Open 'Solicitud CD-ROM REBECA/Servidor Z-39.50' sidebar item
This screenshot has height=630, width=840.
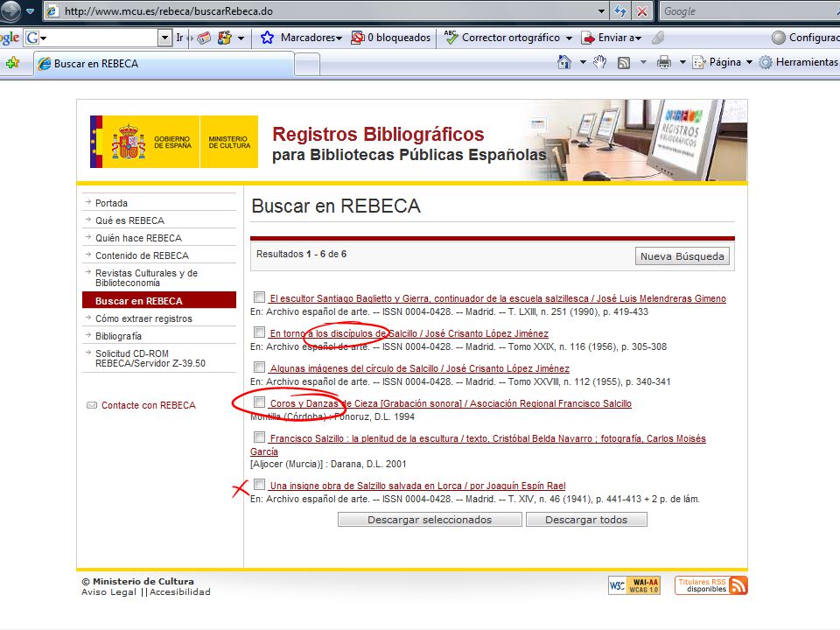click(x=150, y=359)
